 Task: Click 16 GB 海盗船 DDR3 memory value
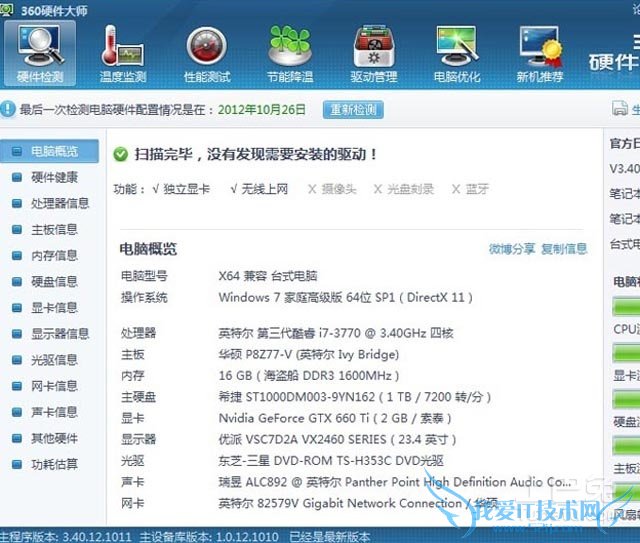(x=309, y=376)
